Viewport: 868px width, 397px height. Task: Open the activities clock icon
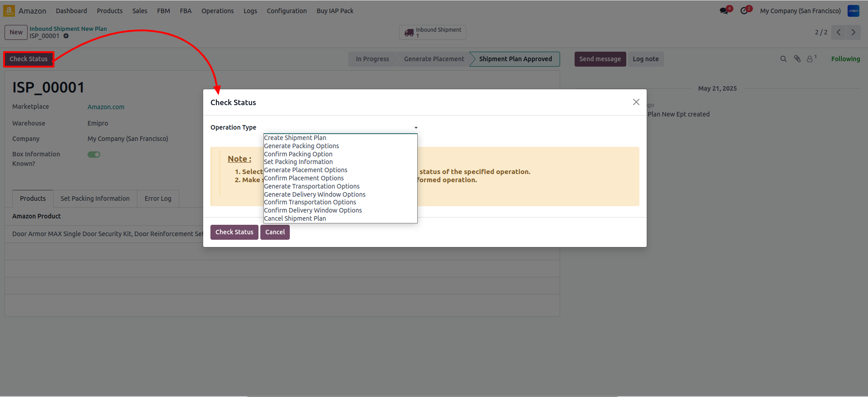pyautogui.click(x=744, y=11)
